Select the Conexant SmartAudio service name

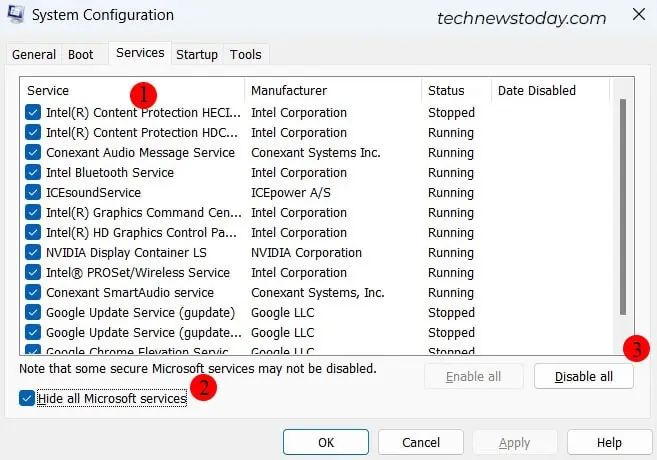click(130, 292)
